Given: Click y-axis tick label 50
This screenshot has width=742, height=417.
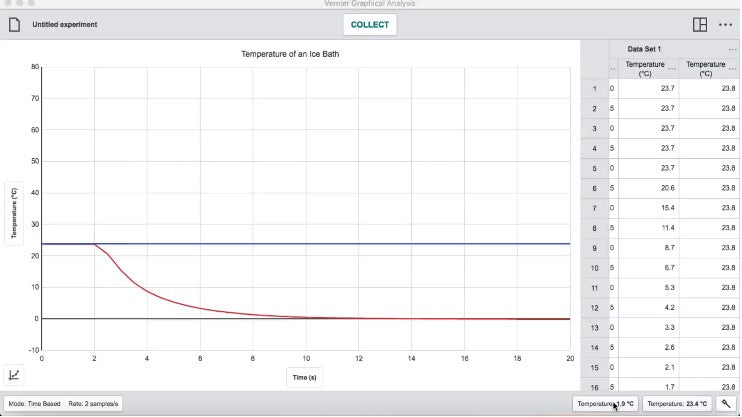Looking at the screenshot, I should point(35,161).
